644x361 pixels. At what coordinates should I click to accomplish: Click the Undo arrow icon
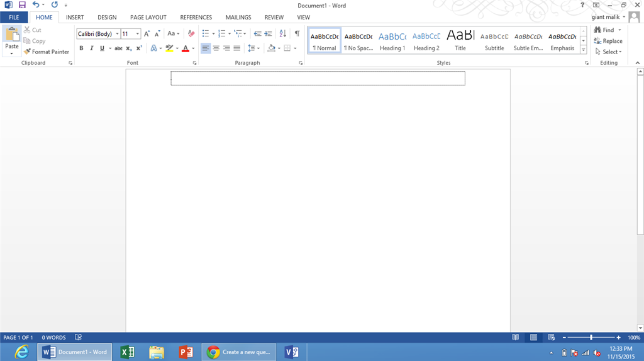point(36,5)
